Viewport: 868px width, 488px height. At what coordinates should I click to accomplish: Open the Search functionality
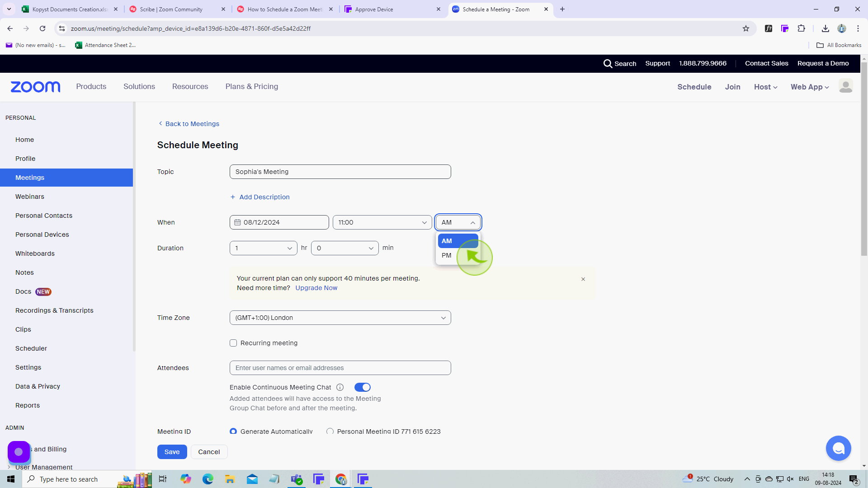(x=621, y=64)
